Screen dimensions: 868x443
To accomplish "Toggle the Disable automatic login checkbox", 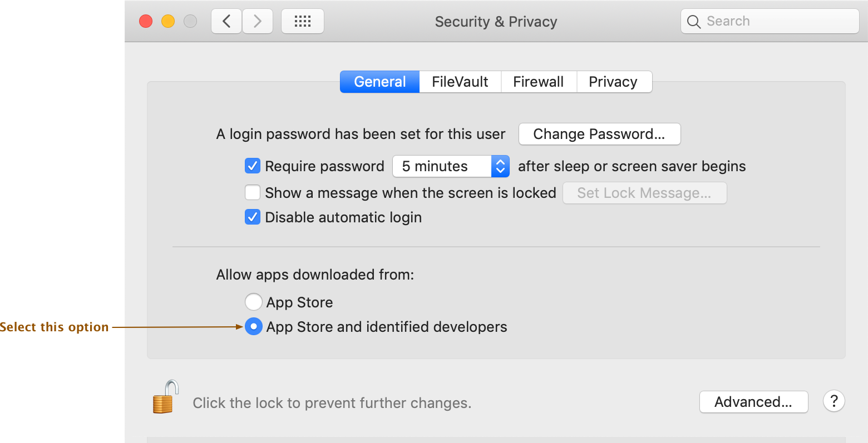I will [253, 217].
